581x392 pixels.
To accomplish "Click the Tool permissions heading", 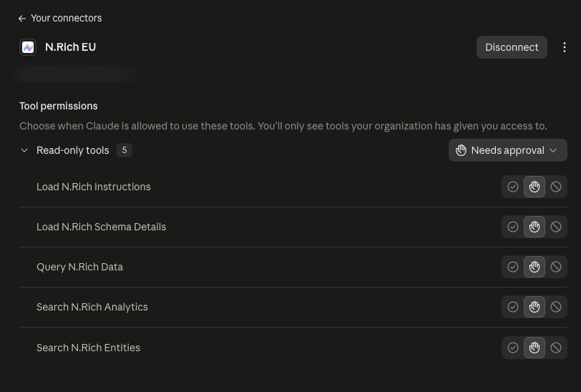I will click(59, 107).
